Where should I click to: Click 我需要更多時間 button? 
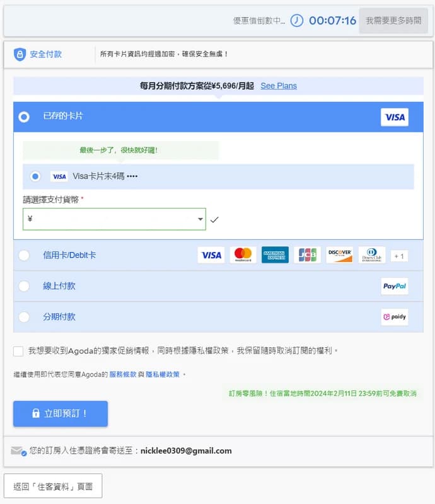coord(393,21)
